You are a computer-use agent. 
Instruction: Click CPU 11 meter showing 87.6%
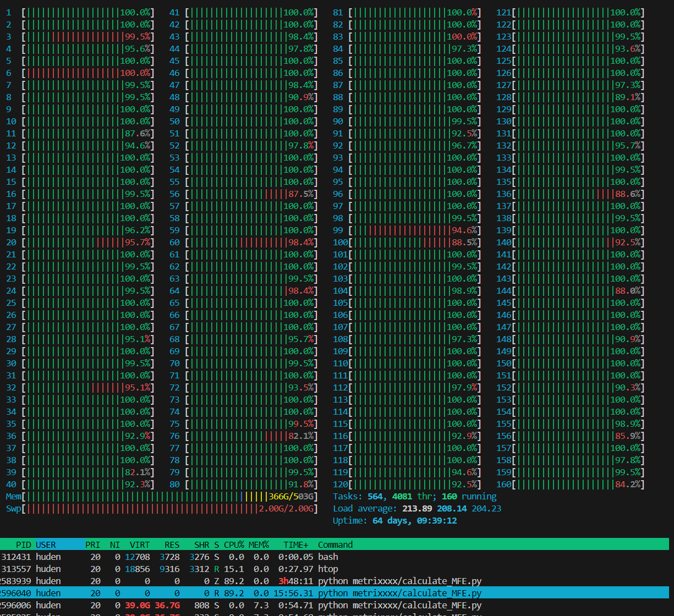(x=81, y=133)
